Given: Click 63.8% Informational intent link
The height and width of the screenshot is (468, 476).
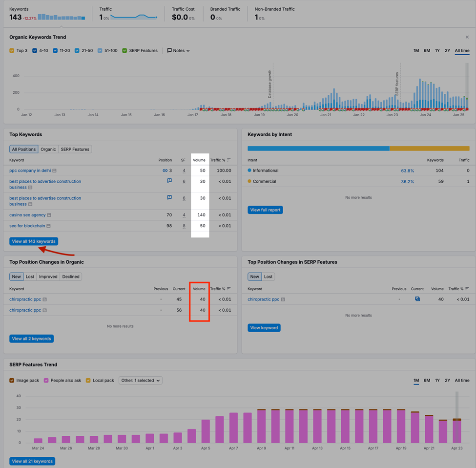Looking at the screenshot, I should pyautogui.click(x=407, y=170).
